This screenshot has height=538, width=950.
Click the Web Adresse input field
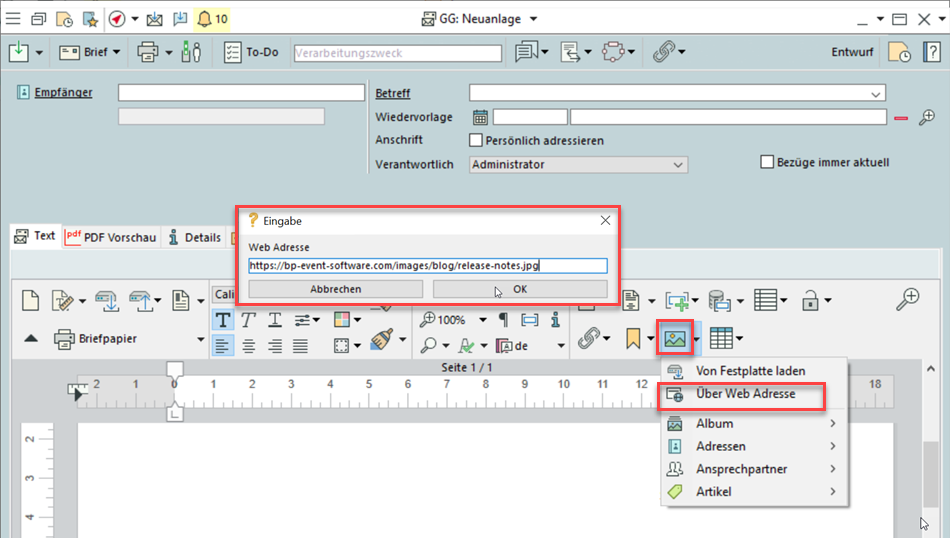coord(427,266)
